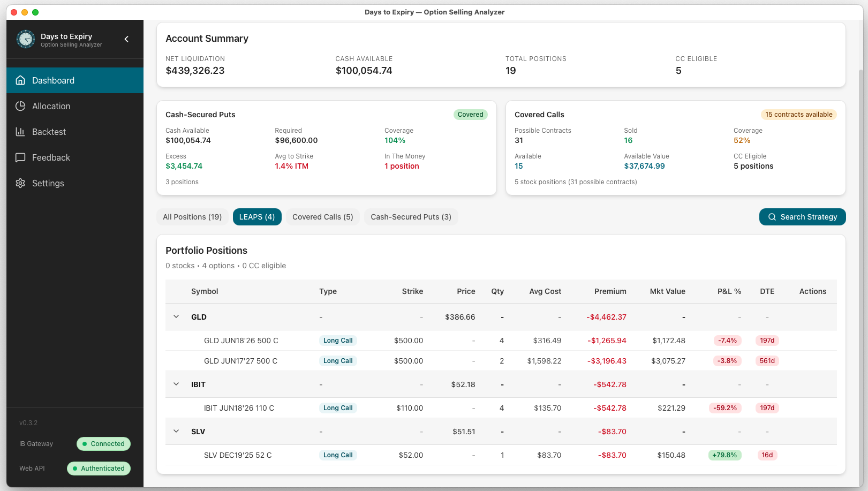Open the Cash-Secured Puts (3) filter
This screenshot has height=491, width=868.
point(411,217)
